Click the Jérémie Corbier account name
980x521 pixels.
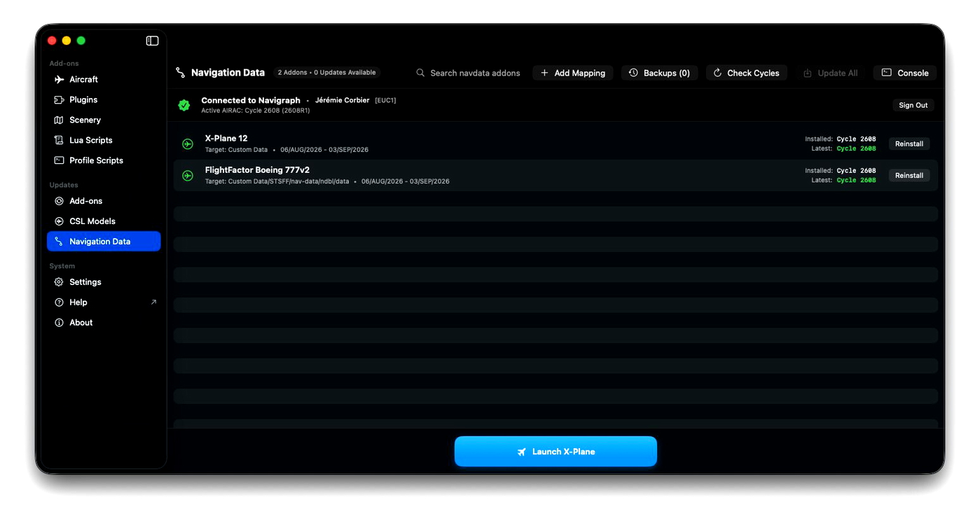tap(343, 100)
